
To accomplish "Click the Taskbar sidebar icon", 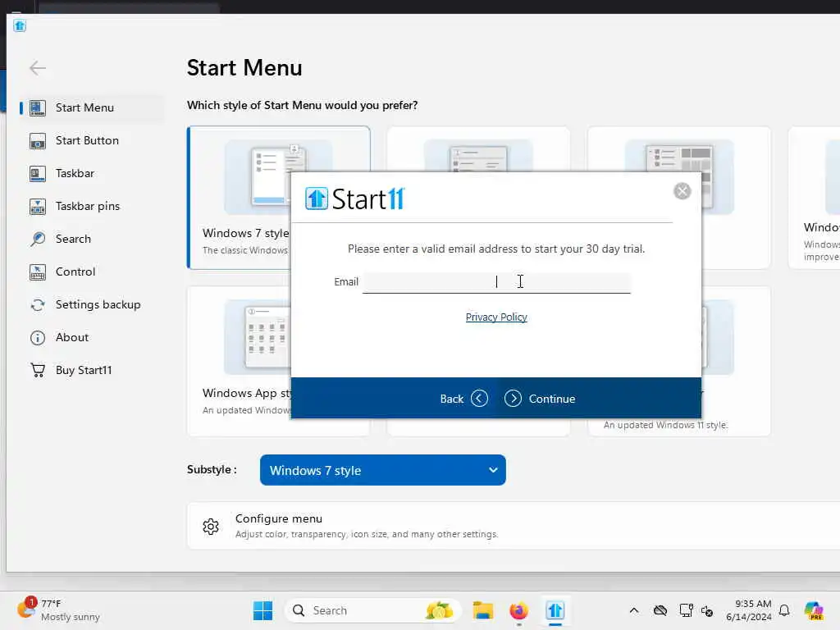I will [x=38, y=174].
